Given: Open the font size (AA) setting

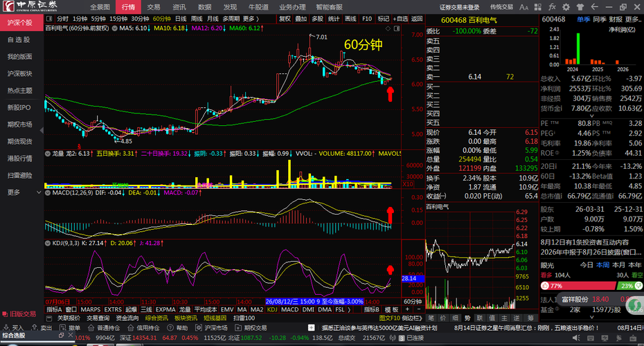Looking at the screenshot, I should [524, 7].
